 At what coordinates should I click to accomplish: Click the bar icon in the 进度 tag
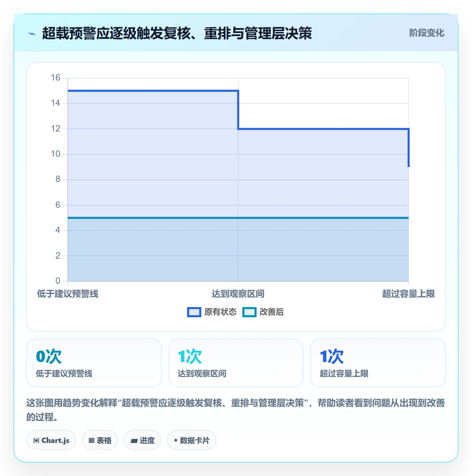pos(134,441)
